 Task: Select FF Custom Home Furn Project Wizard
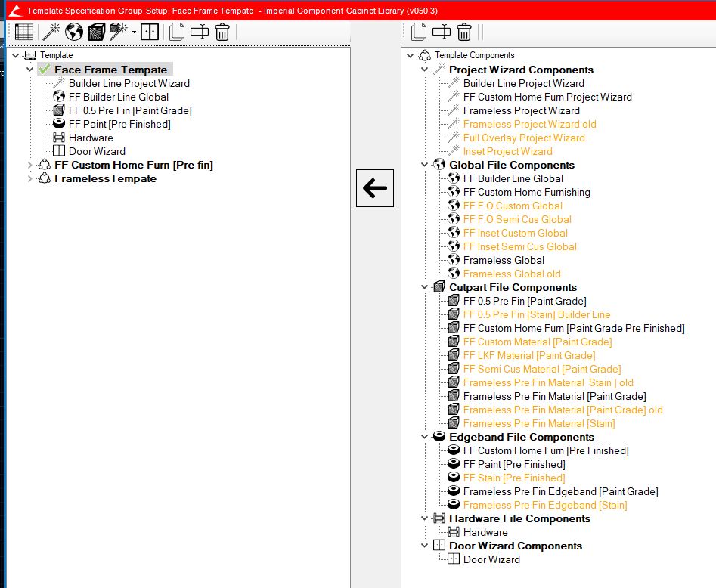547,97
